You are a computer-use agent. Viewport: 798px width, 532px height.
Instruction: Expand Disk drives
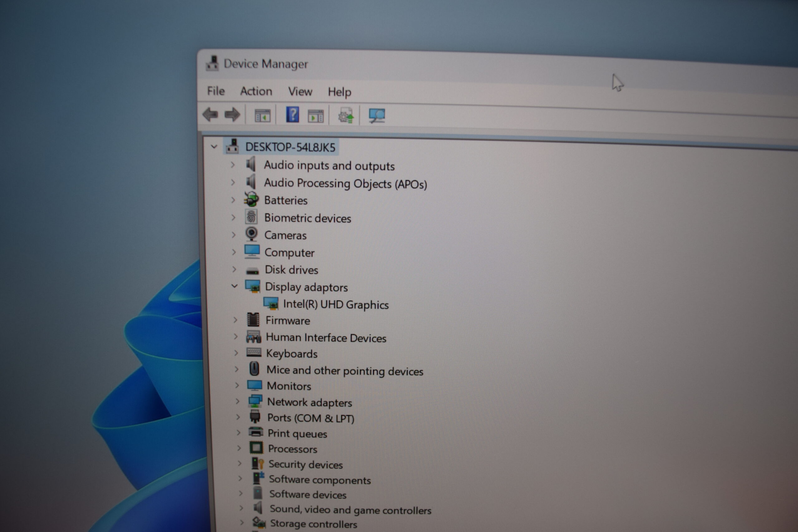tap(234, 269)
